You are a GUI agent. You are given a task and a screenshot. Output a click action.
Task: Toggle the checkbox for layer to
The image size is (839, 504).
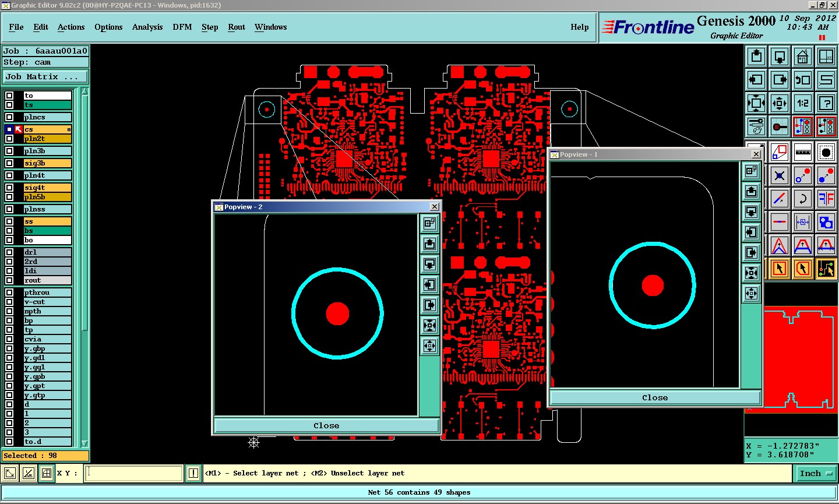coord(9,96)
